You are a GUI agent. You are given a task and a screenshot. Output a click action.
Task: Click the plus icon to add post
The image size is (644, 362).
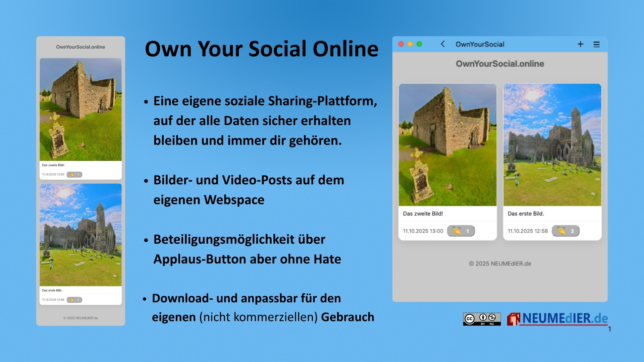pyautogui.click(x=581, y=44)
